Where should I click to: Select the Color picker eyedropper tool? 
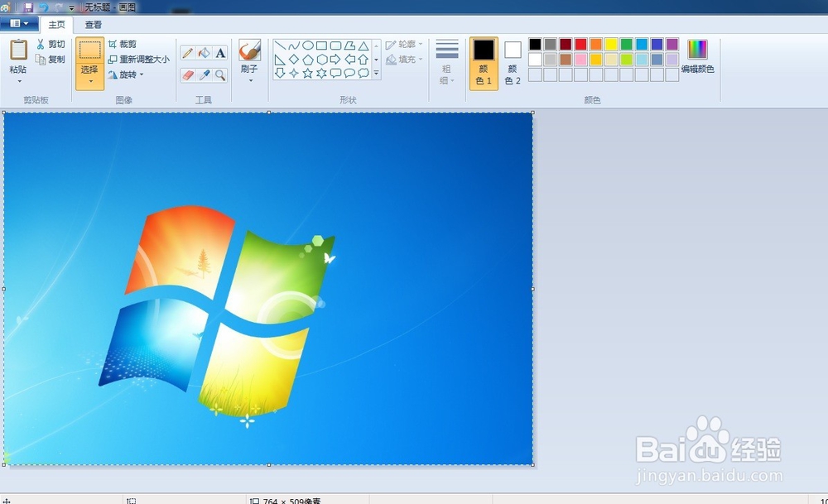pyautogui.click(x=204, y=75)
